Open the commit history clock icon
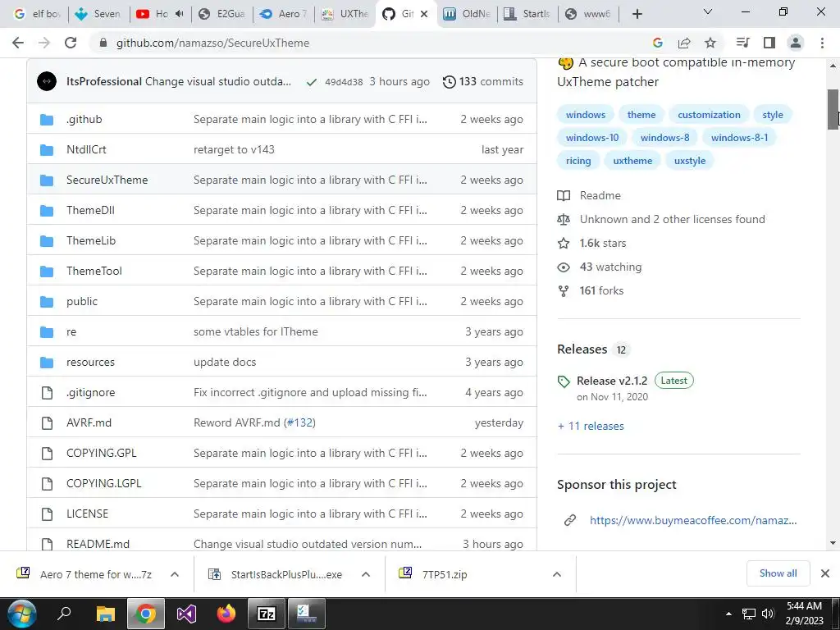The image size is (840, 630). point(449,81)
